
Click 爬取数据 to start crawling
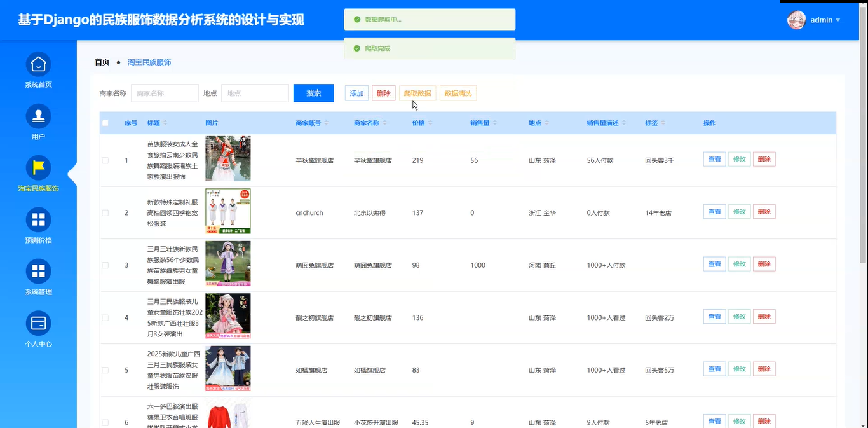pyautogui.click(x=416, y=93)
